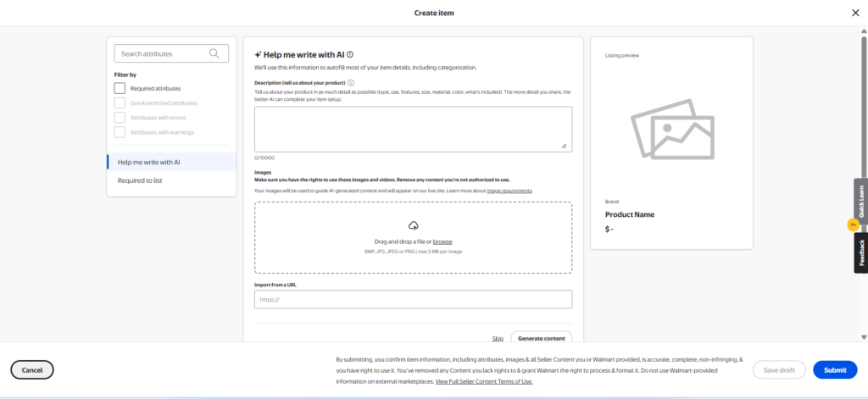Click the AI sparkle icon in heading
Screen dimensions: 868x399
pos(258,55)
